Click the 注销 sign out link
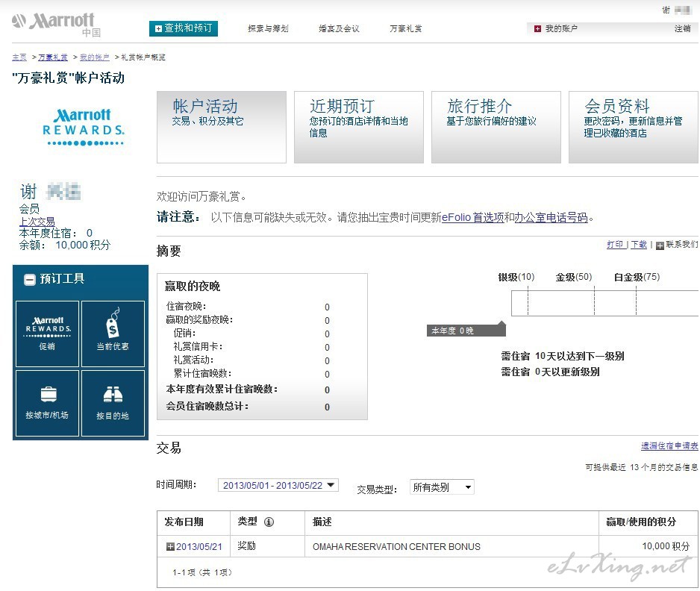 683,28
